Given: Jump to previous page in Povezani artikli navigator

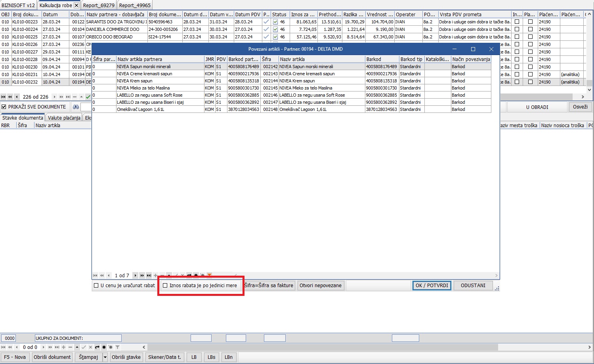Looking at the screenshot, I should pos(102,275).
